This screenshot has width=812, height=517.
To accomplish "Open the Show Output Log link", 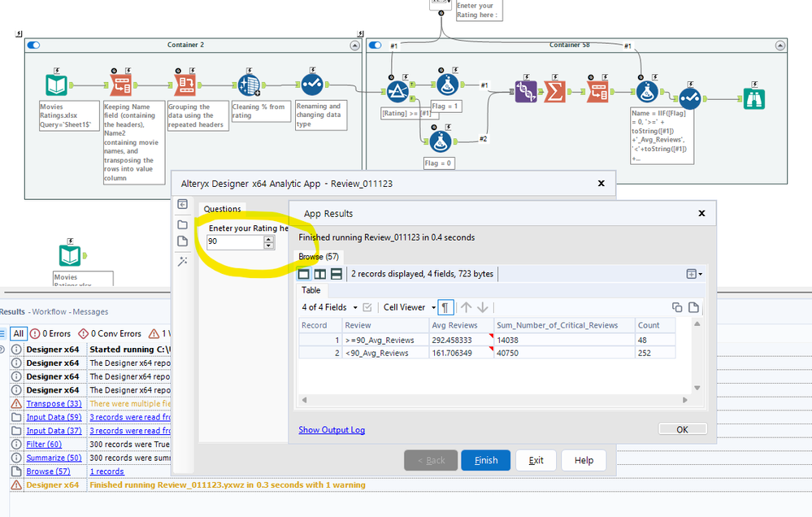I will coord(332,430).
